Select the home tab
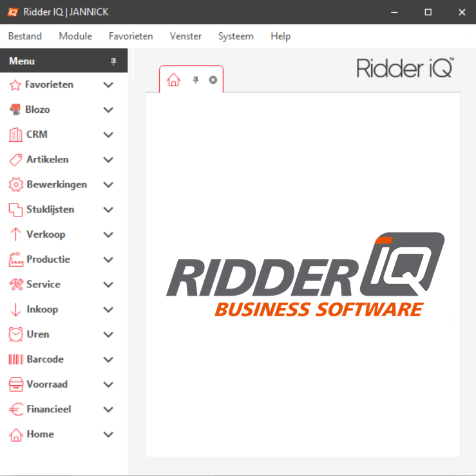 173,80
